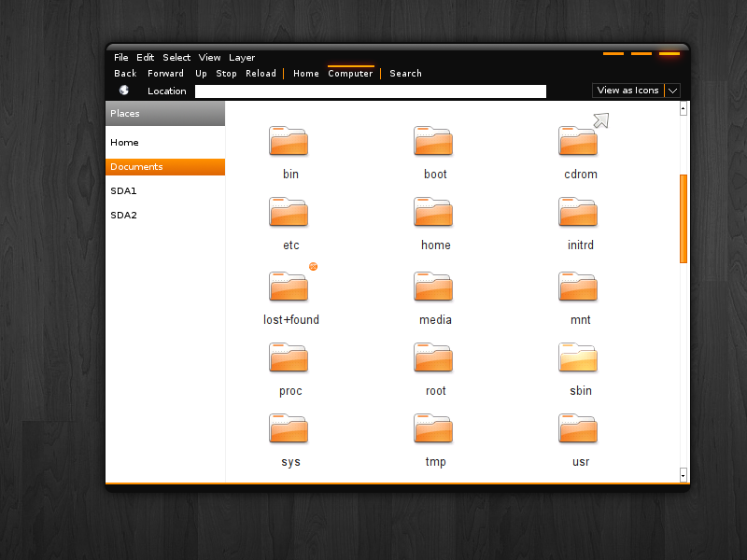This screenshot has height=560, width=747.
Task: Open the cdrom folder icon
Action: coord(578,141)
